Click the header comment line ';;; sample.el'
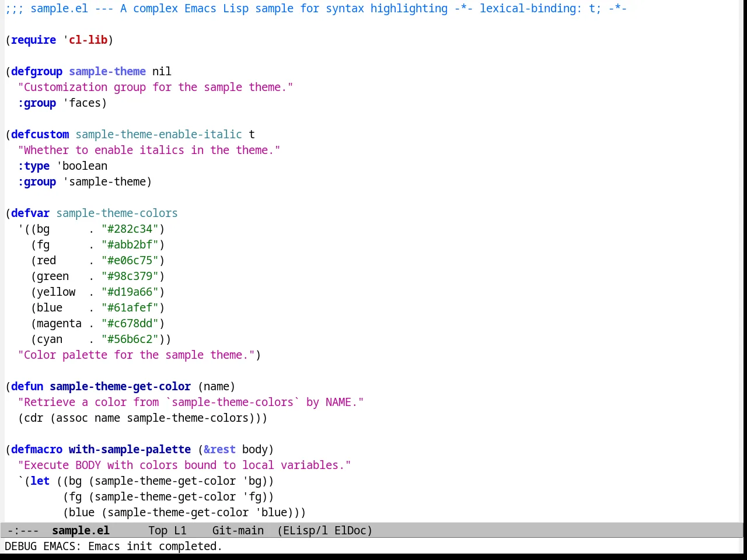This screenshot has width=747, height=560. [316, 9]
